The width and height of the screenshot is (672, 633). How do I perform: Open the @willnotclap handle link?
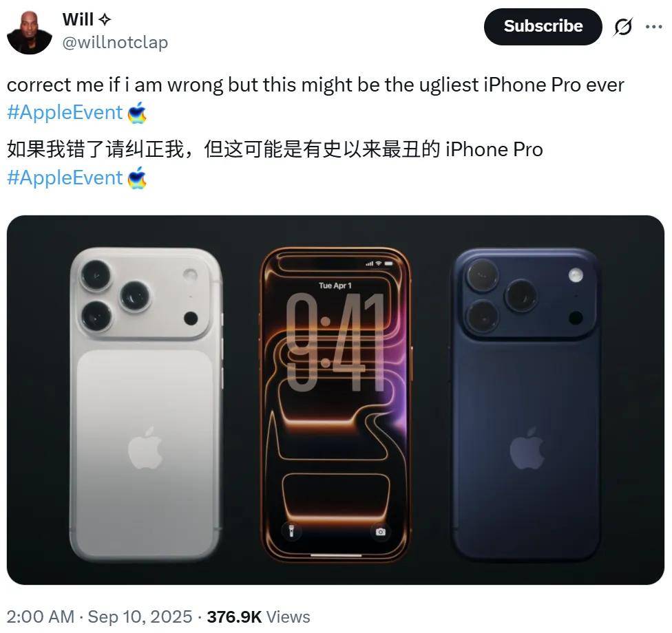coord(115,43)
